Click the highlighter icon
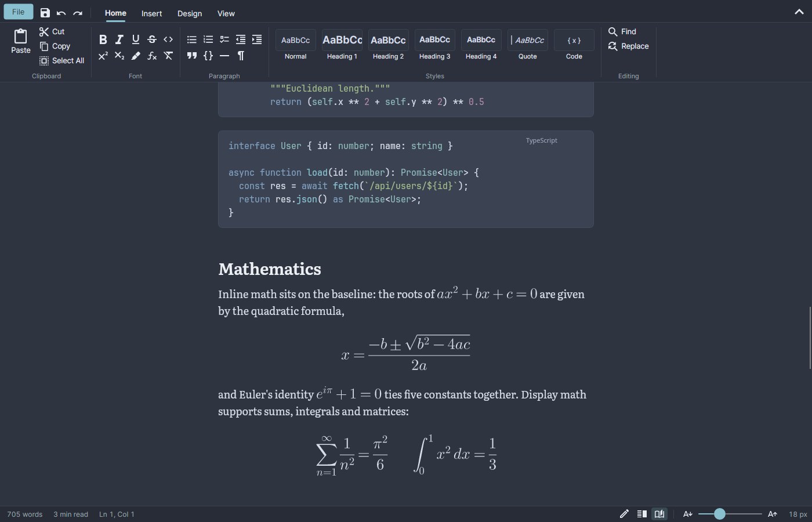812x522 pixels. click(136, 56)
